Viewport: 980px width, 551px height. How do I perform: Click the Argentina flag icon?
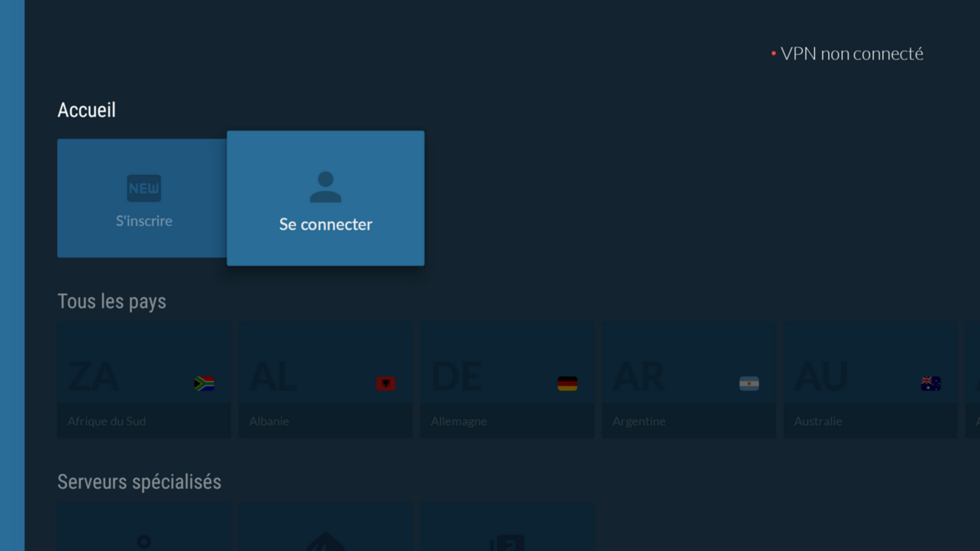pyautogui.click(x=749, y=384)
